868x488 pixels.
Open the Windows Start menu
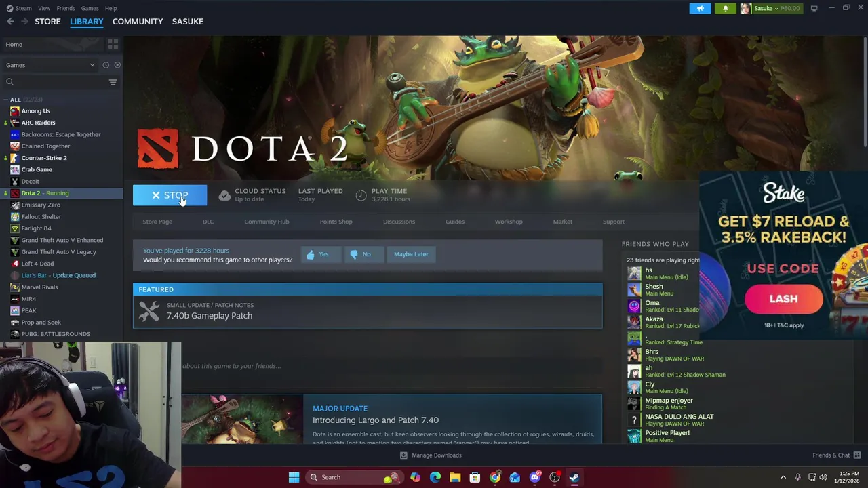click(294, 477)
